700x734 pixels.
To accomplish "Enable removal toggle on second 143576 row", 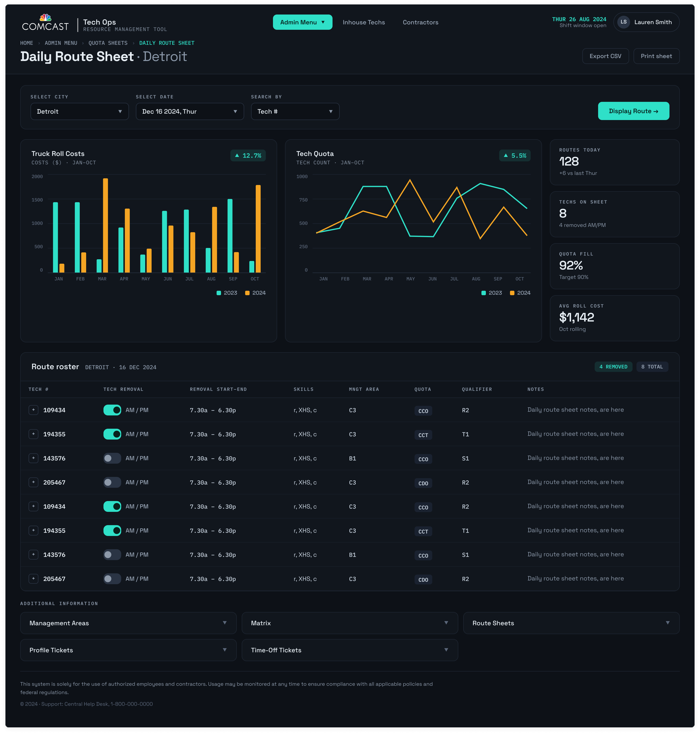I will click(112, 555).
